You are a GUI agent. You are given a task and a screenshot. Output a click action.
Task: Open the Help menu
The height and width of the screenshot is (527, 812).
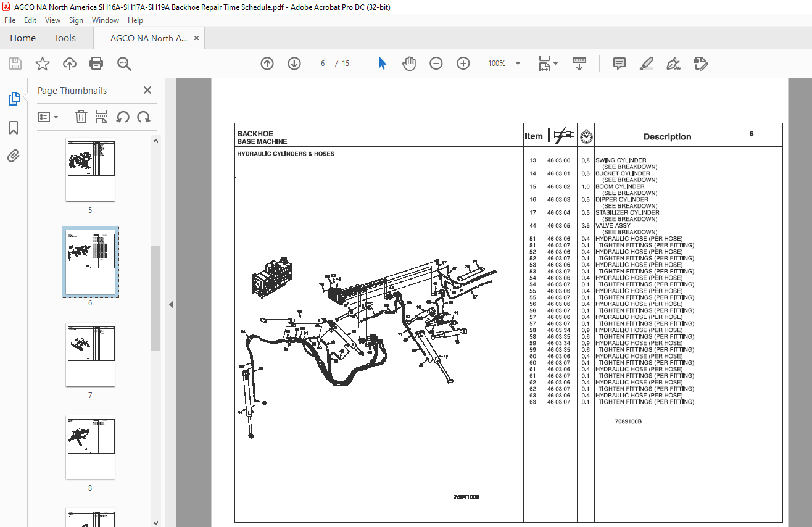(135, 20)
